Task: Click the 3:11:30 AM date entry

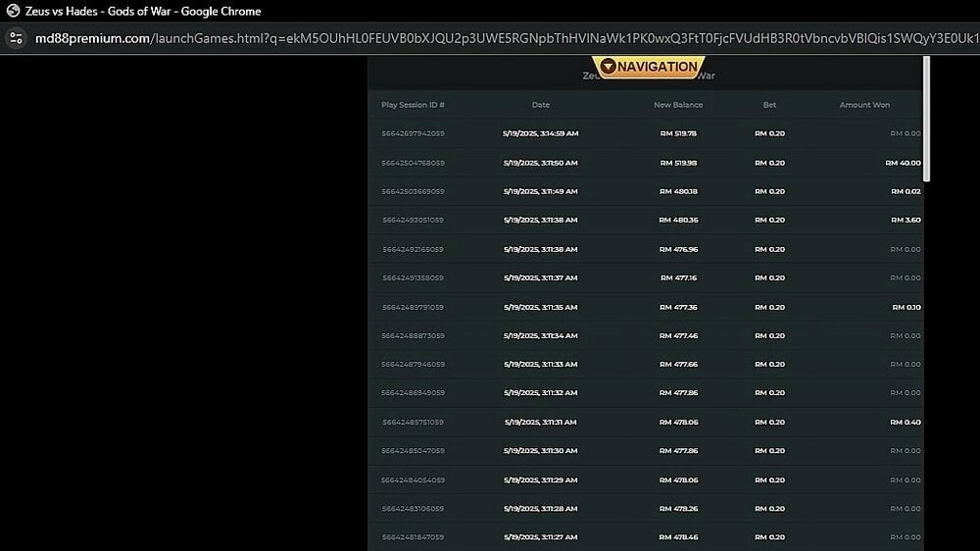Action: coord(540,451)
